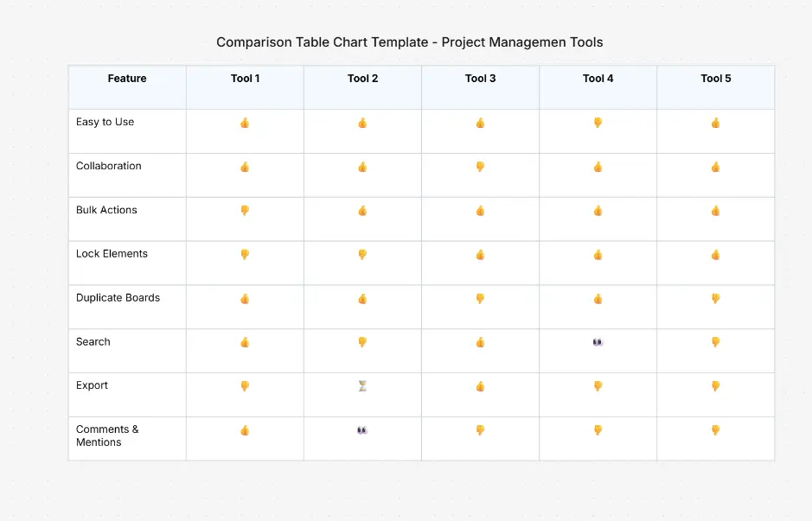The height and width of the screenshot is (521, 812).
Task: Click thumbs-down icon for Tool 1 Bulk Actions
Action: pos(245,211)
